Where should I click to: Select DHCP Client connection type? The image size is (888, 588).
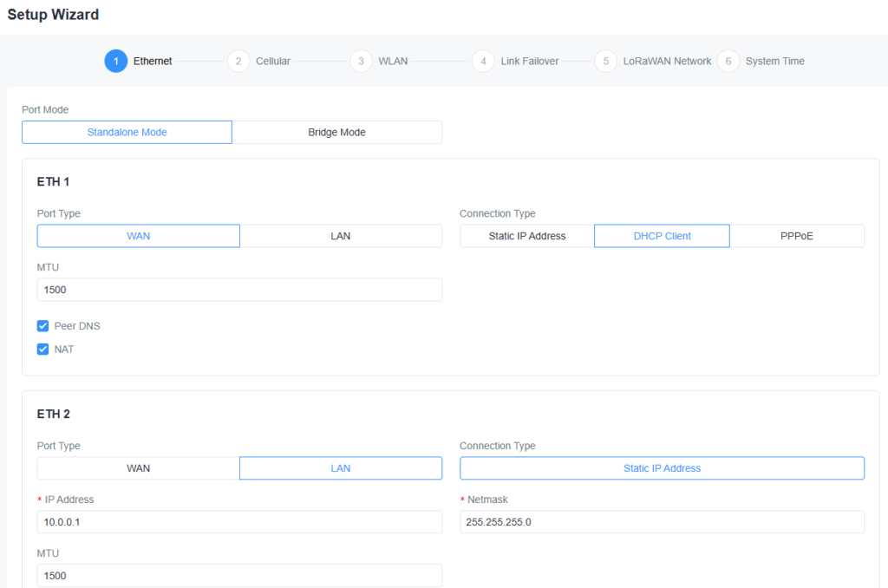coord(662,236)
